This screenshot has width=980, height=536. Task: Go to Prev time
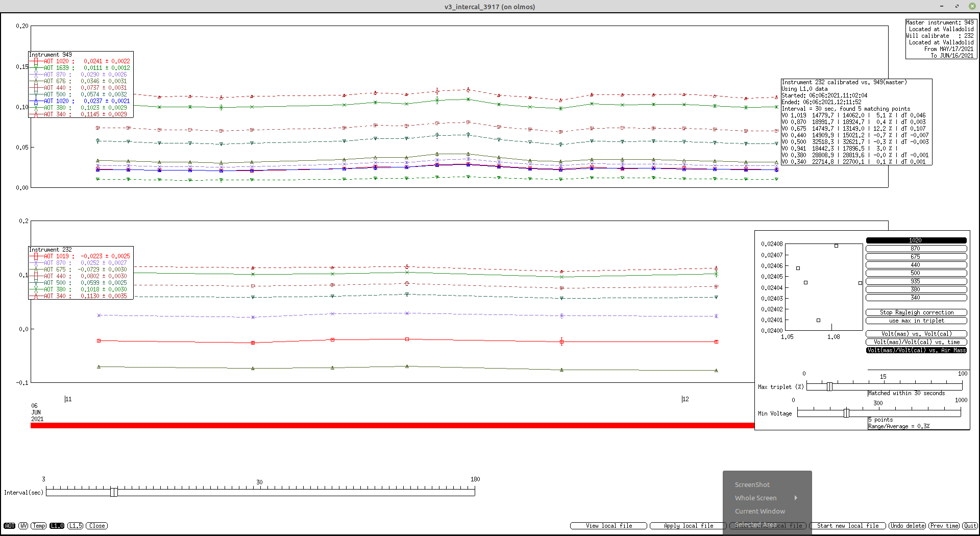[944, 526]
